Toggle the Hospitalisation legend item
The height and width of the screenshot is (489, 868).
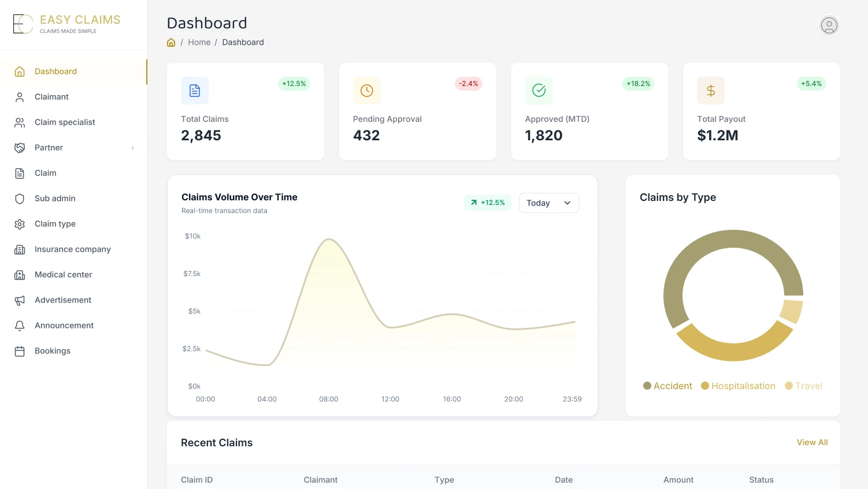click(738, 386)
